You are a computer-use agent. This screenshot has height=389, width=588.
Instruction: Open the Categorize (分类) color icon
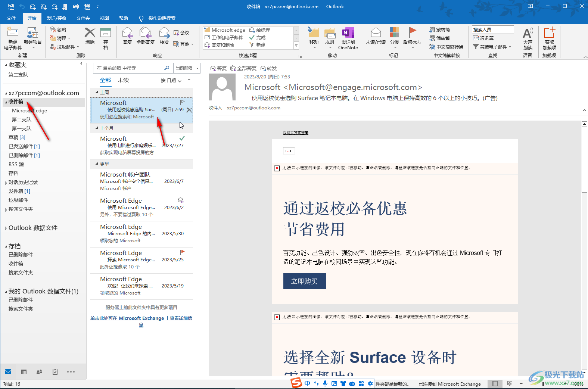[x=395, y=33]
